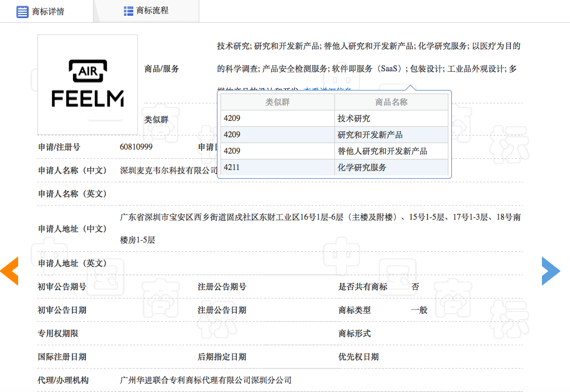The image size is (570, 392).
Task: Select applicant name 深圳麦克韦尔科技有限公司
Action: 169,171
